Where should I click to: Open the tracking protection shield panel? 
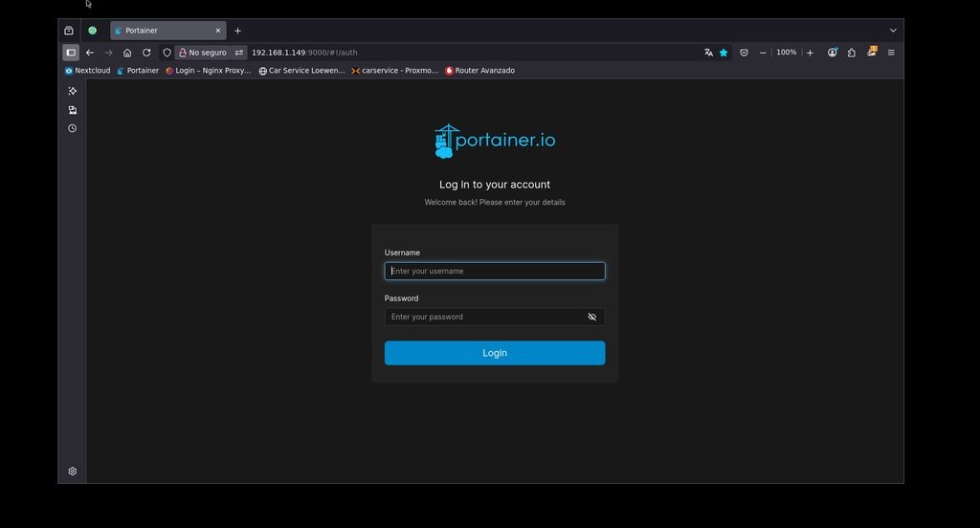pyautogui.click(x=167, y=53)
